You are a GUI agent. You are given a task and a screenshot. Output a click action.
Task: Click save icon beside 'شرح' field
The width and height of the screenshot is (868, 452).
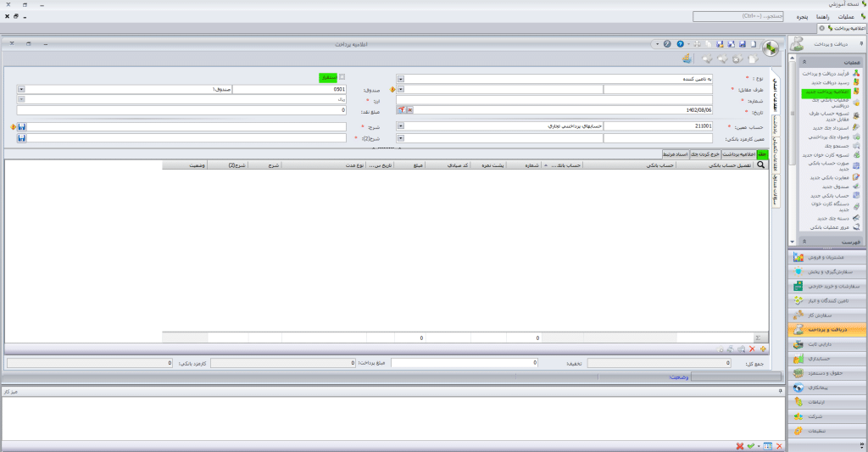coord(21,127)
